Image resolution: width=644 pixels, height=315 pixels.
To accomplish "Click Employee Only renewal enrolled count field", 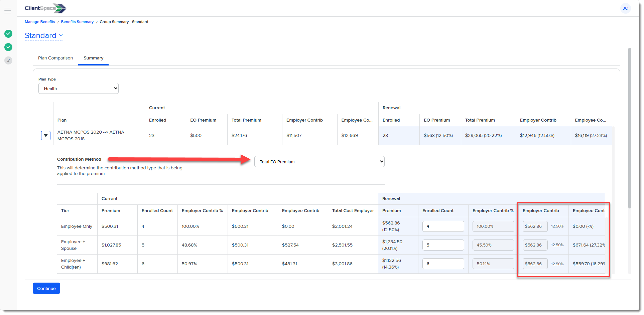I will [x=443, y=226].
